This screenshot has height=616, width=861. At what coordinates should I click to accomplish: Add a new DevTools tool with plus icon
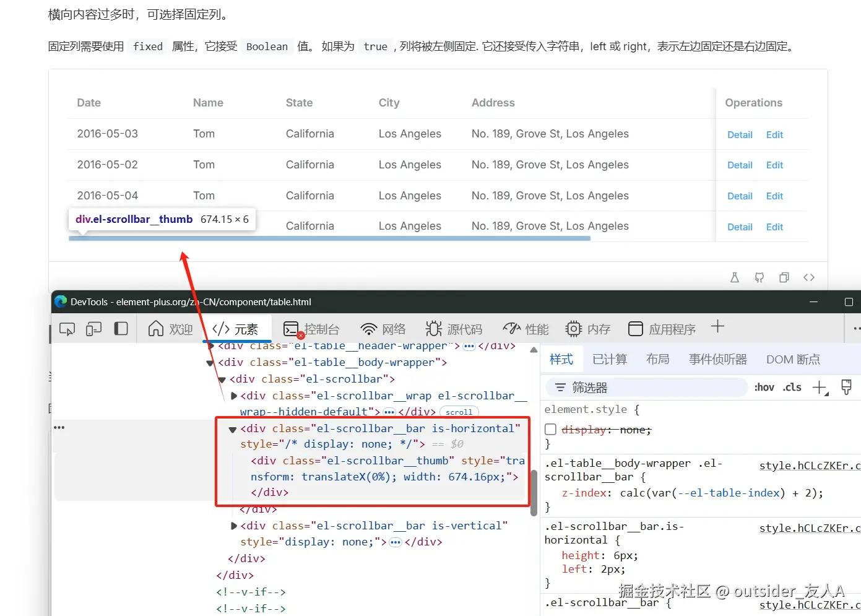pos(717,326)
